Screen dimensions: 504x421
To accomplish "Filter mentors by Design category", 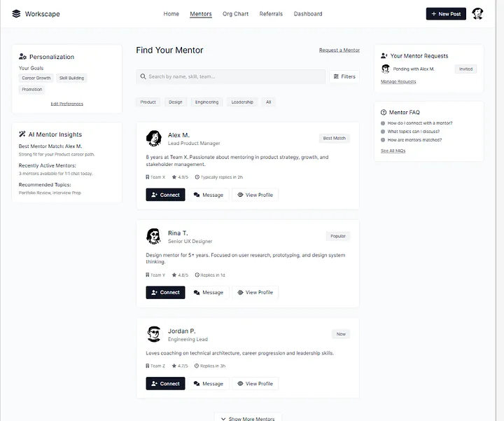I will coord(176,102).
